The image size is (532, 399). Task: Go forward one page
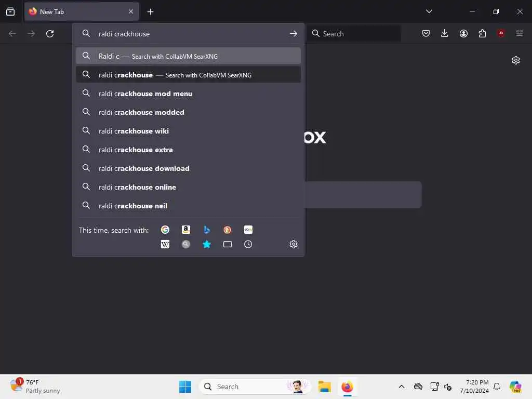[x=31, y=34]
